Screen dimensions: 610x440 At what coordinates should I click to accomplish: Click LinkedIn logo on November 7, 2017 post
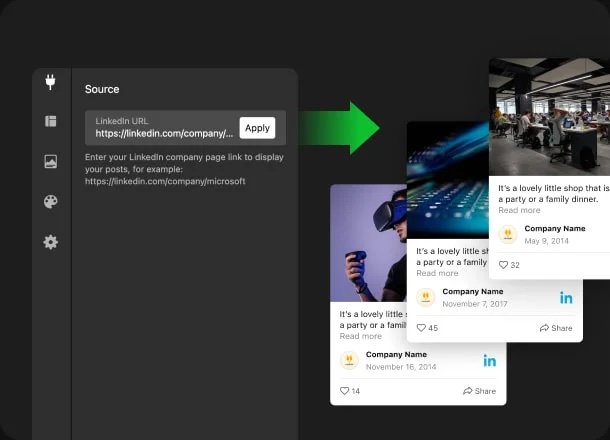pos(566,297)
